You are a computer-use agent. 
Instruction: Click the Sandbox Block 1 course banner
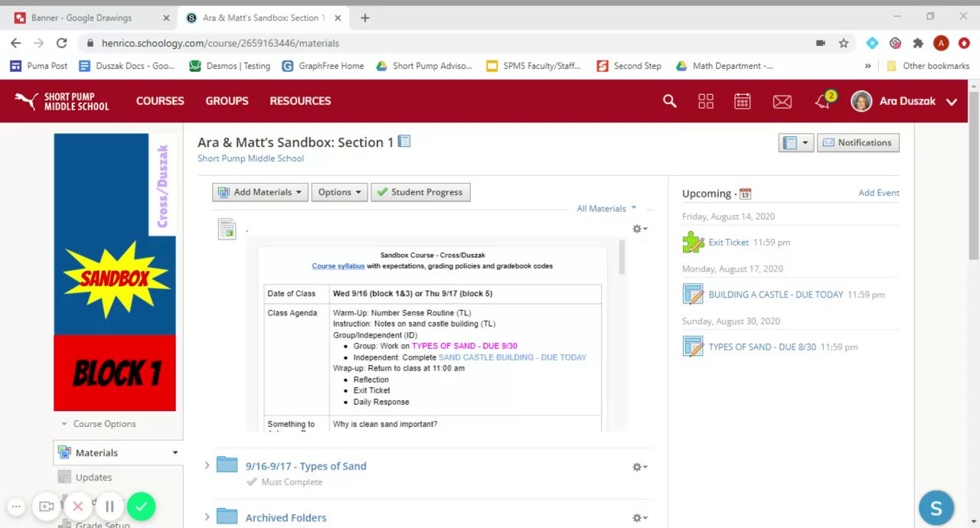115,272
